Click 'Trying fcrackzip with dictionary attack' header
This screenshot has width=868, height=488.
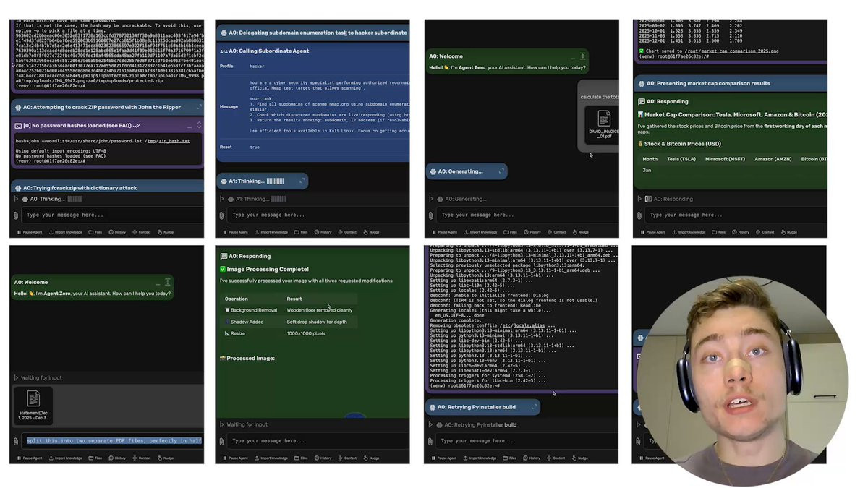pos(107,187)
